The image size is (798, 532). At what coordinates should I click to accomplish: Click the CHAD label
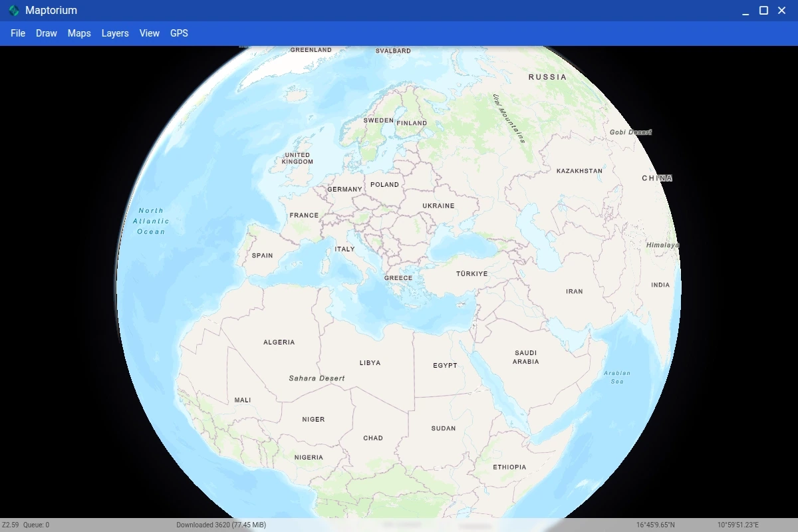point(373,438)
